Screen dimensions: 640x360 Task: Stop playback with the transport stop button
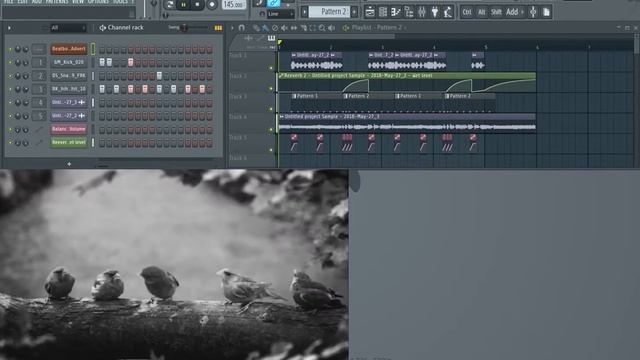pos(197,4)
